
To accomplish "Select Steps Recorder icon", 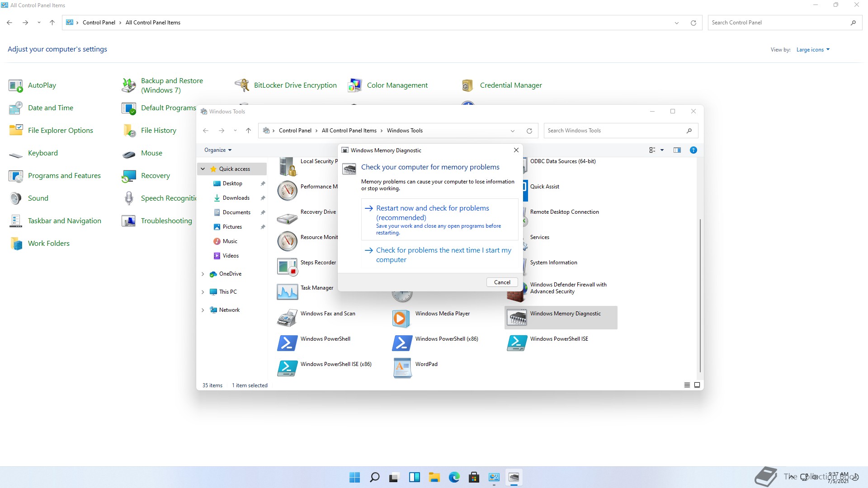I will [287, 267].
